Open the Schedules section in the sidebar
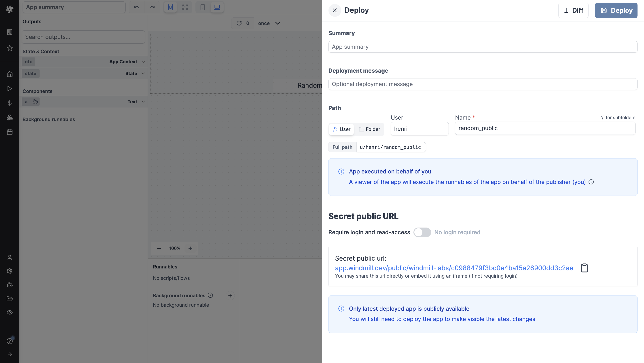This screenshot has height=363, width=644. point(9,132)
